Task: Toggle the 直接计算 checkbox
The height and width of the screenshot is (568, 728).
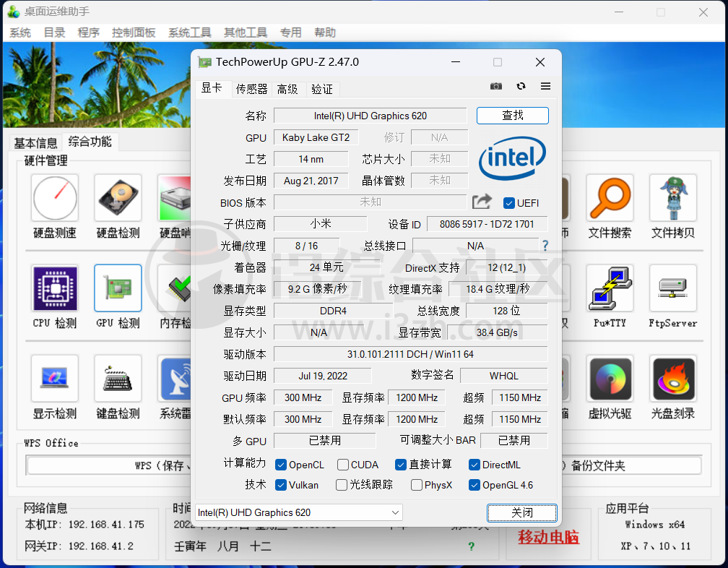Action: 401,465
